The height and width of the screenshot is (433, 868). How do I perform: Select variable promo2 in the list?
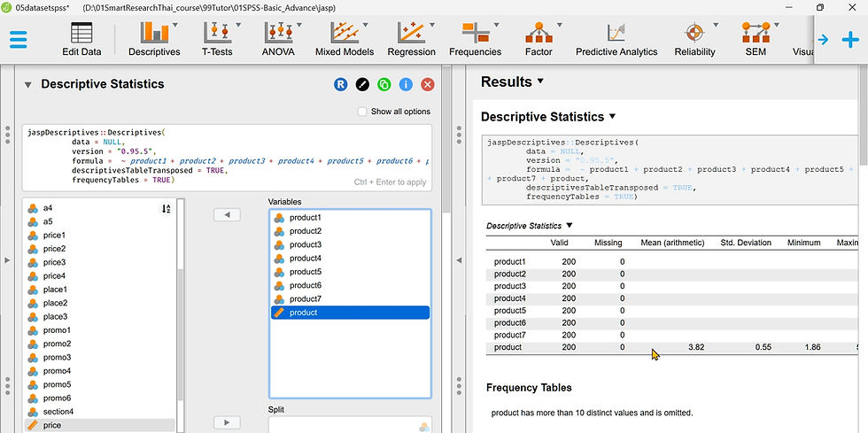coord(99,344)
